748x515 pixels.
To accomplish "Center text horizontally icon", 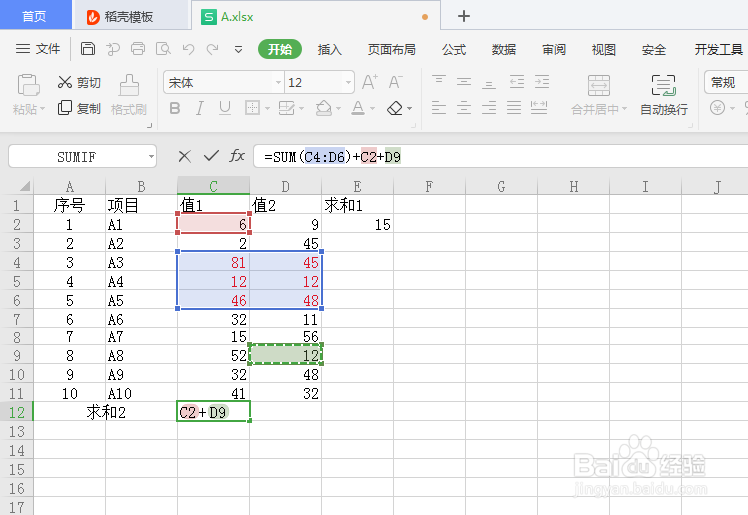I will (x=464, y=108).
